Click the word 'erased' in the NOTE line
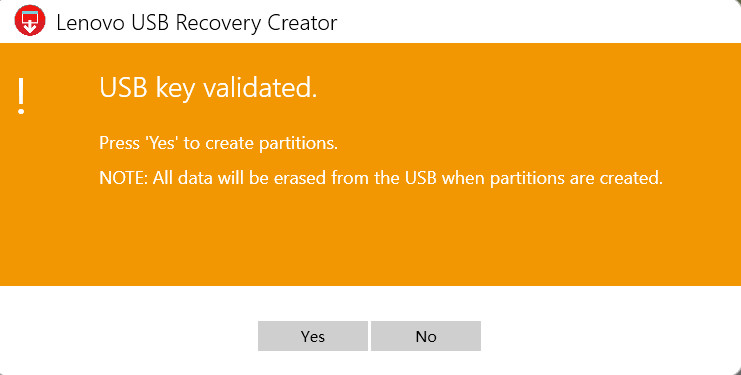This screenshot has height=375, width=741. click(x=301, y=178)
